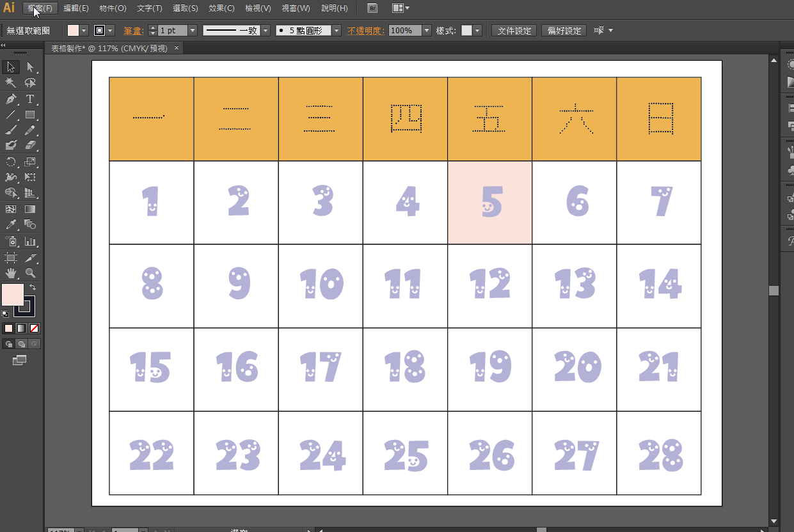Screen dimensions: 794x532
Task: Select the Width tool
Action: (x=10, y=177)
